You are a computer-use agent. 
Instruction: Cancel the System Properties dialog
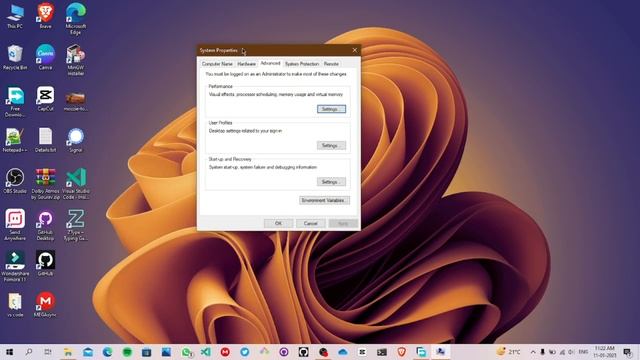pos(311,223)
